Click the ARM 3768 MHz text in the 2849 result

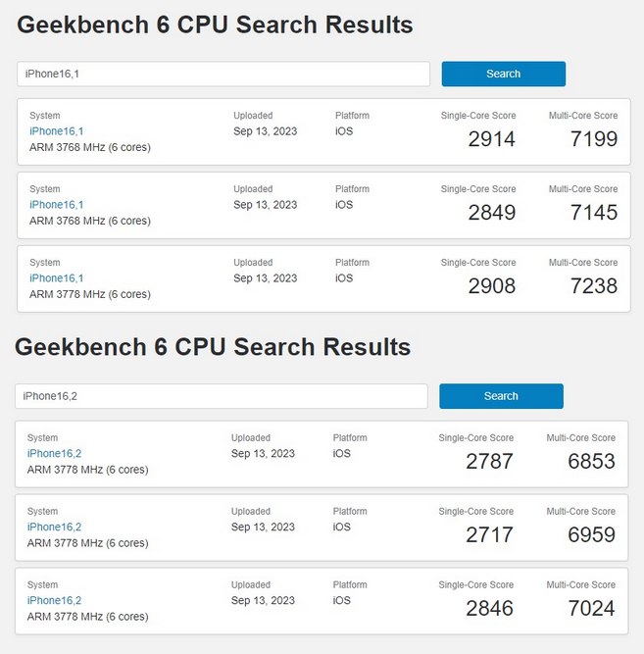click(x=90, y=221)
